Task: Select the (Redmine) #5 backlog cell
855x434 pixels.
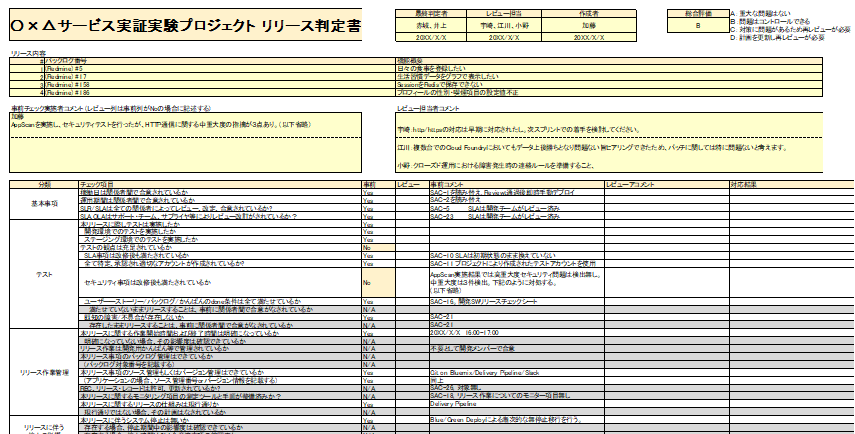Action: coord(220,69)
